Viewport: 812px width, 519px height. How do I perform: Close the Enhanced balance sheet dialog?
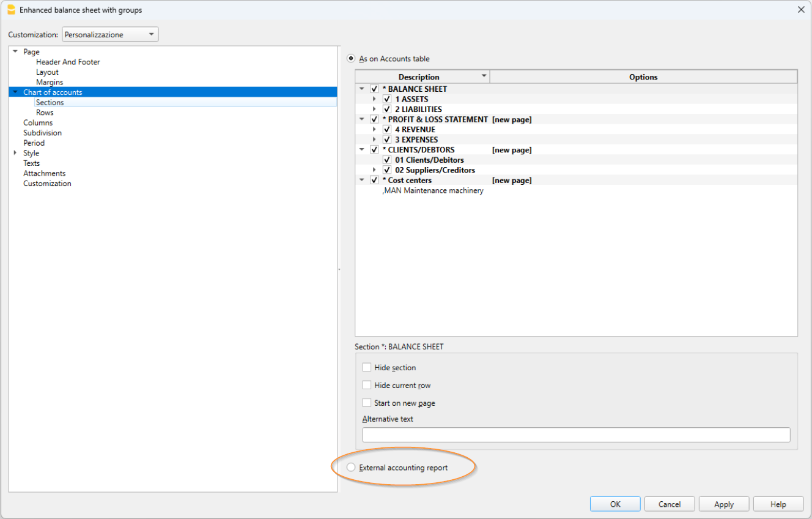[801, 10]
